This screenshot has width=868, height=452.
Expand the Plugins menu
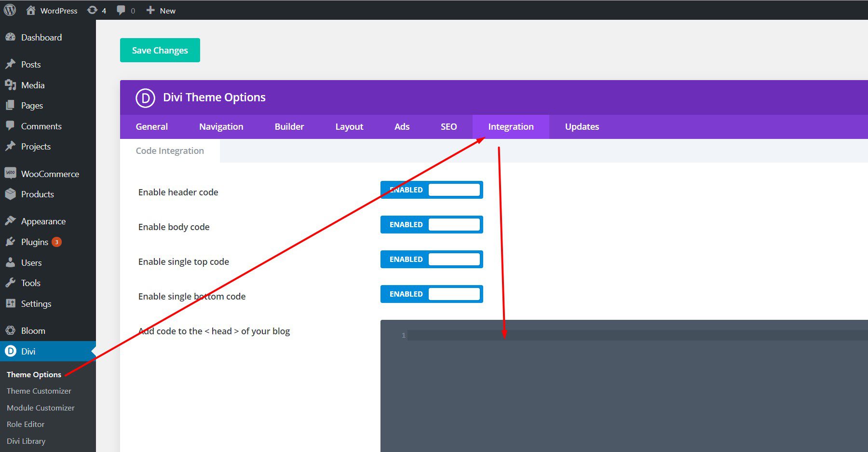34,242
